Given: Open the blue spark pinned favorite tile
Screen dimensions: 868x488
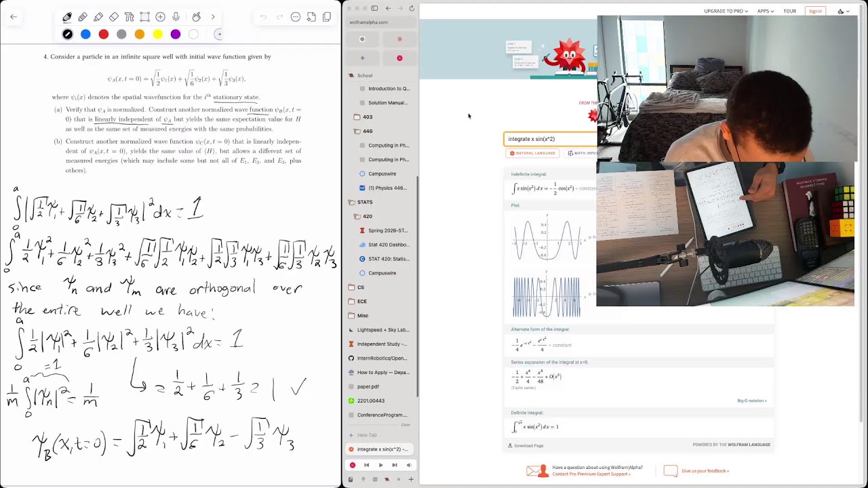Looking at the screenshot, I should click(x=362, y=58).
